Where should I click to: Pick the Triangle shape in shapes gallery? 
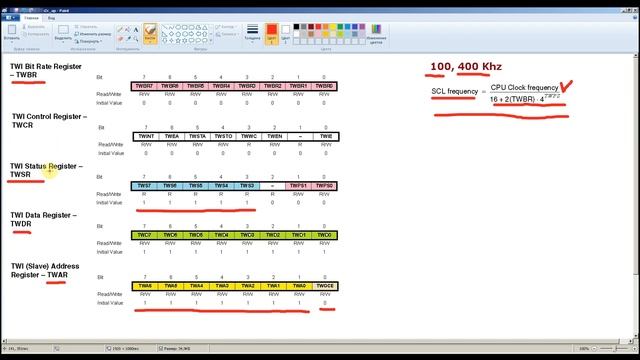pyautogui.click(x=205, y=27)
